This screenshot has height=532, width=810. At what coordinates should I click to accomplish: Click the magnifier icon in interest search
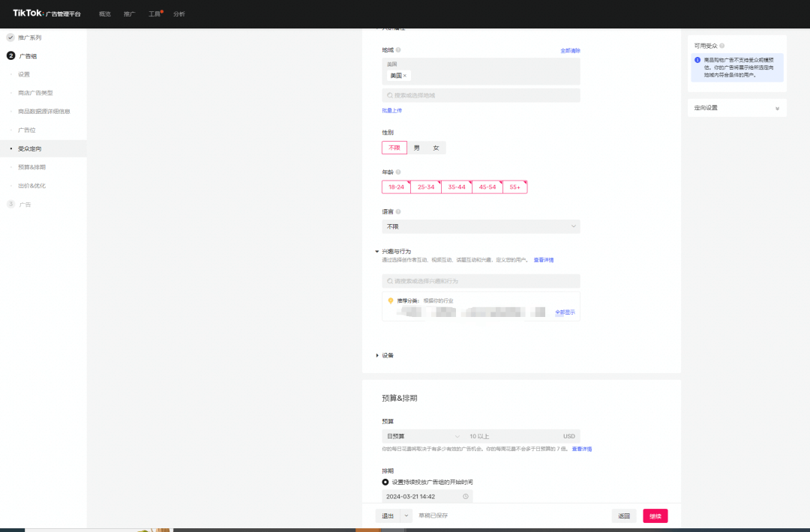tap(389, 281)
